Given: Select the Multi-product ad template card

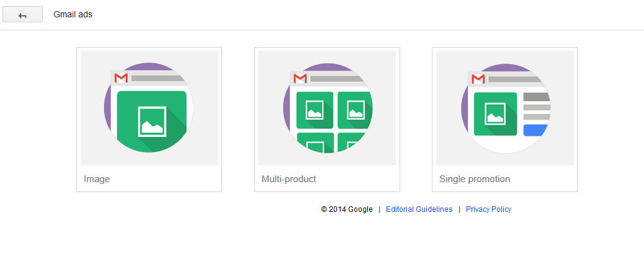Looking at the screenshot, I should (327, 120).
